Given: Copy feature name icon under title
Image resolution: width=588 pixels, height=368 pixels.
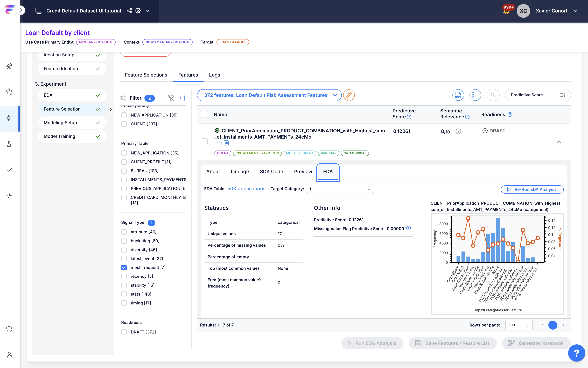Looking at the screenshot, I should coord(219,143).
